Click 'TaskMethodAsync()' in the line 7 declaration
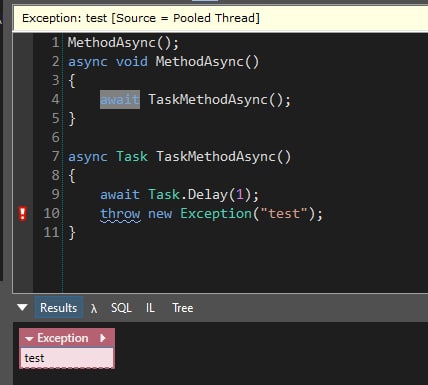Viewport: 428px width, 385px height. (223, 157)
